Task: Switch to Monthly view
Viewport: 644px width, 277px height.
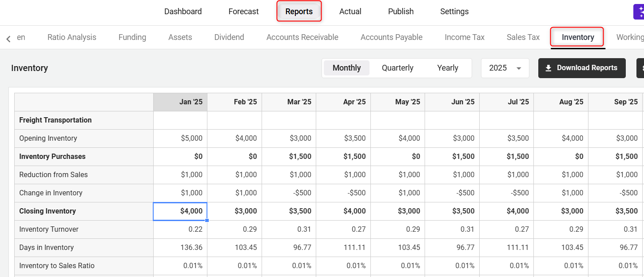Action: [346, 68]
